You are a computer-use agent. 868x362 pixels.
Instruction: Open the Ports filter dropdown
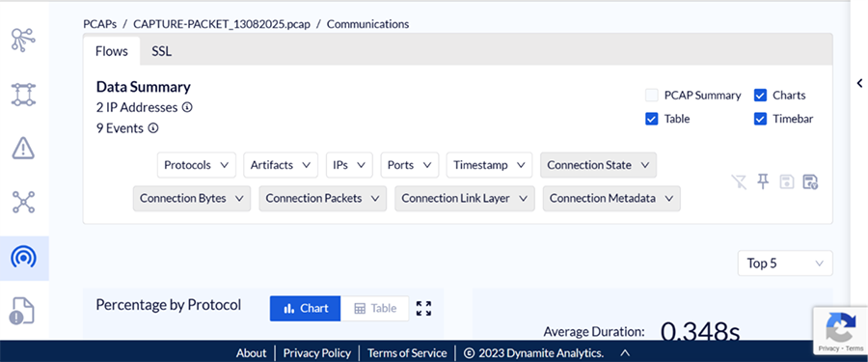coord(410,165)
